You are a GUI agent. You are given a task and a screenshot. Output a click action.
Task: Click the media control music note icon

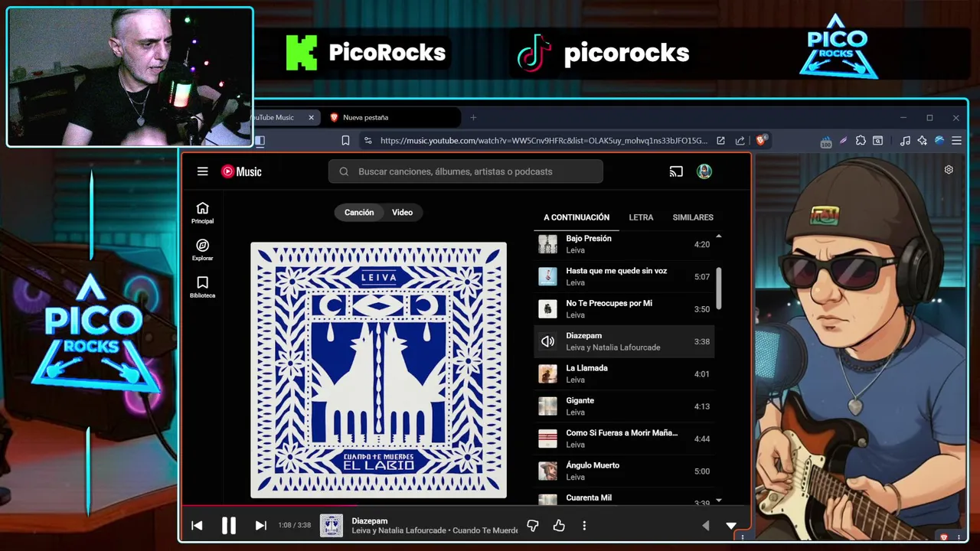905,141
